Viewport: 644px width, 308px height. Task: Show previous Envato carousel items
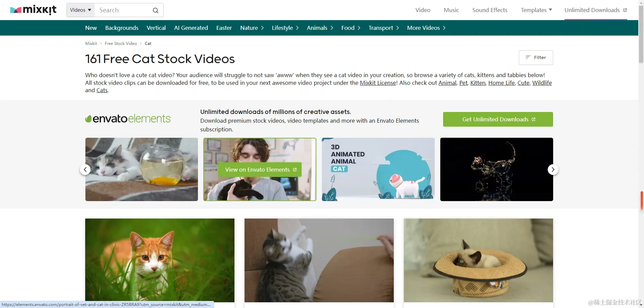click(85, 170)
